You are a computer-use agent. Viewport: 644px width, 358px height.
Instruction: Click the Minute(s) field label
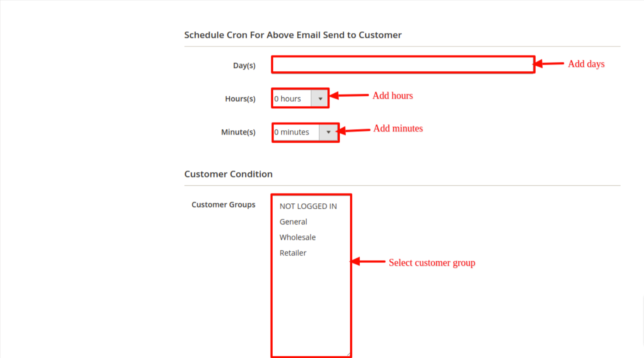pyautogui.click(x=238, y=132)
